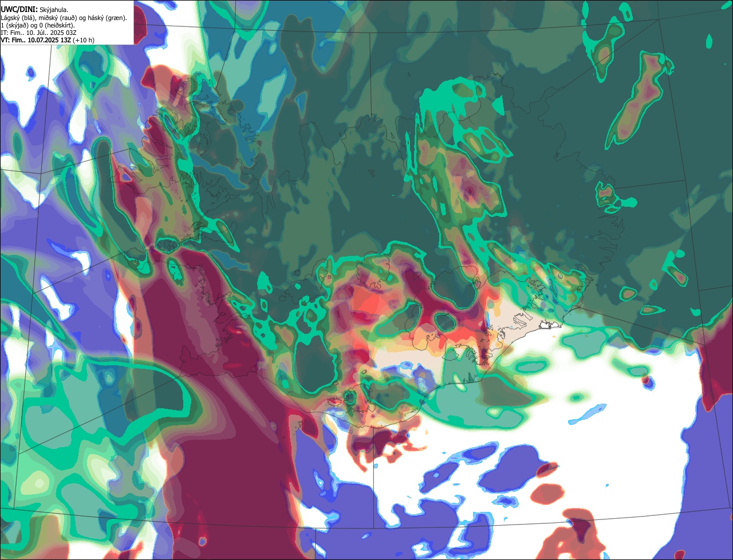Click the 'UWC/DINI: Skýjahula.' title text
Viewport: 733px width, 560px height.
click(x=34, y=10)
